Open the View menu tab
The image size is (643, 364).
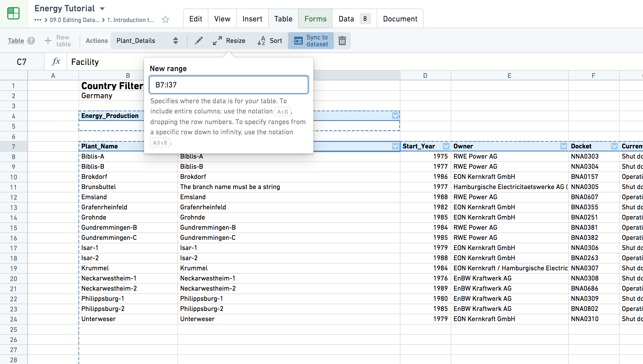222,19
